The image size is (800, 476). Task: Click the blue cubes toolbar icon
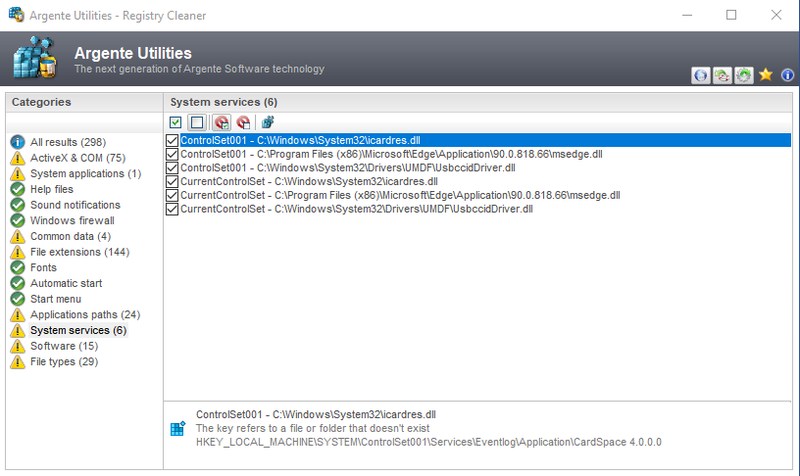(268, 122)
